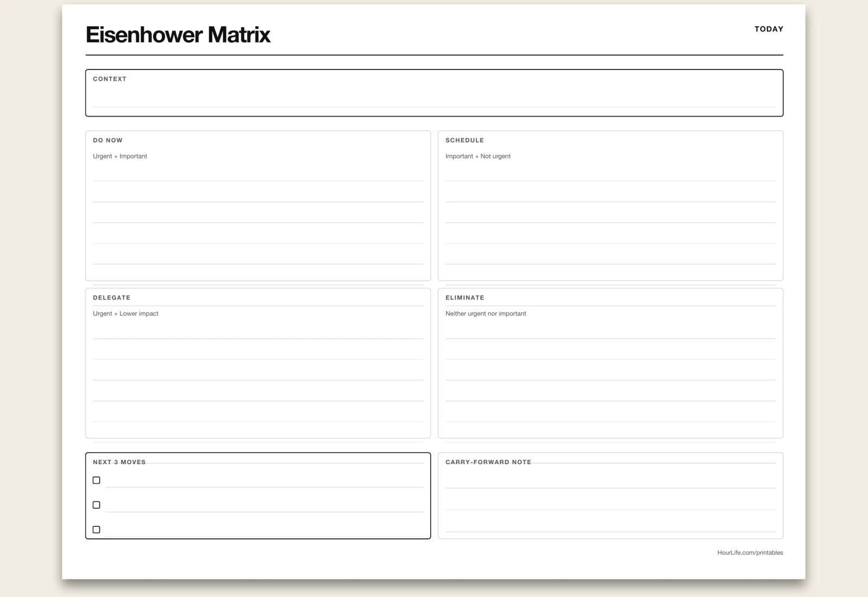Mark the third Next 3 Moves checkbox
Viewport: 868px width, 597px height.
[97, 530]
